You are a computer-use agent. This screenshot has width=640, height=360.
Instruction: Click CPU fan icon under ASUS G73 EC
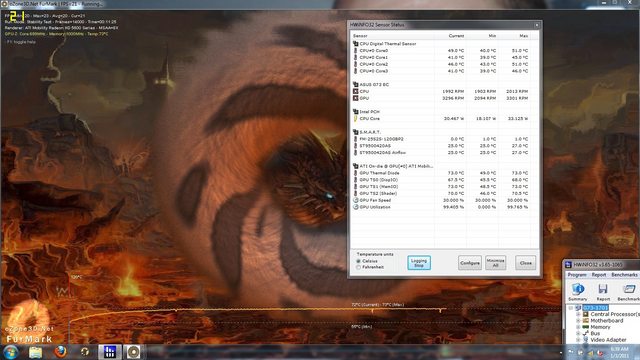tap(356, 91)
